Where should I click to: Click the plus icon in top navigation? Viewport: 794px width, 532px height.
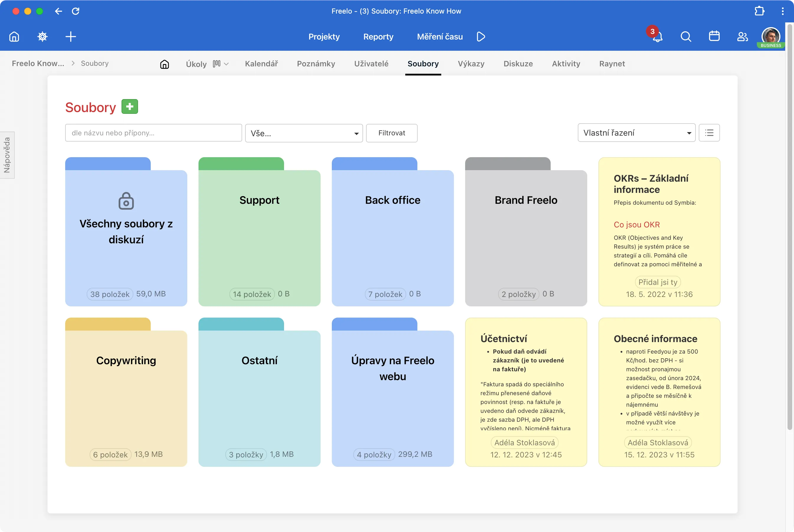click(70, 36)
